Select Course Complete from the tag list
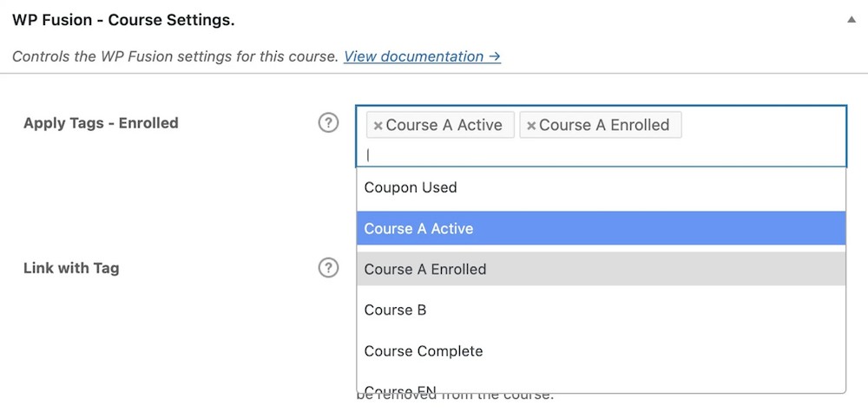This screenshot has width=868, height=412. pyautogui.click(x=424, y=351)
